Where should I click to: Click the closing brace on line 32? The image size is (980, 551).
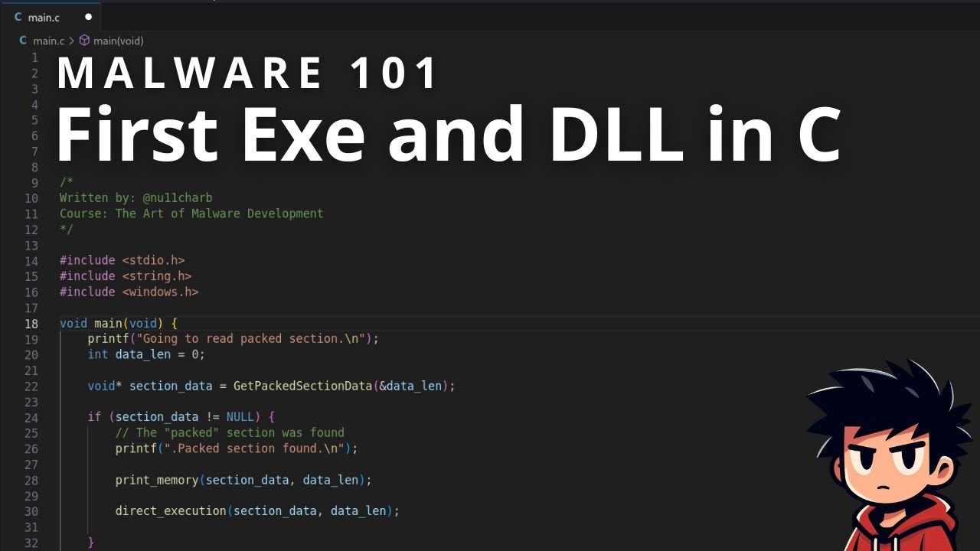point(91,543)
